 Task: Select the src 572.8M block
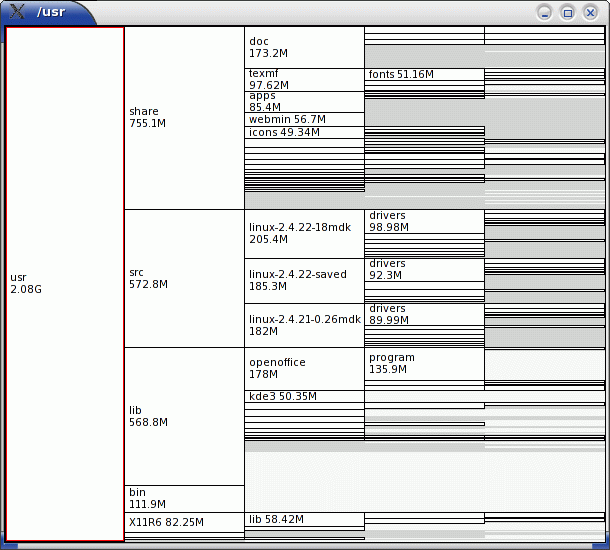point(184,279)
